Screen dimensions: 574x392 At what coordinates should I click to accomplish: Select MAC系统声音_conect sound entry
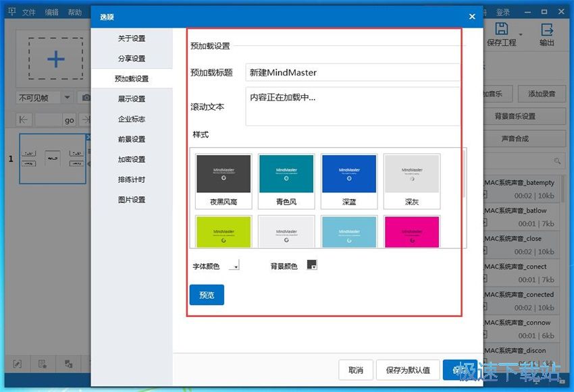pos(521,273)
